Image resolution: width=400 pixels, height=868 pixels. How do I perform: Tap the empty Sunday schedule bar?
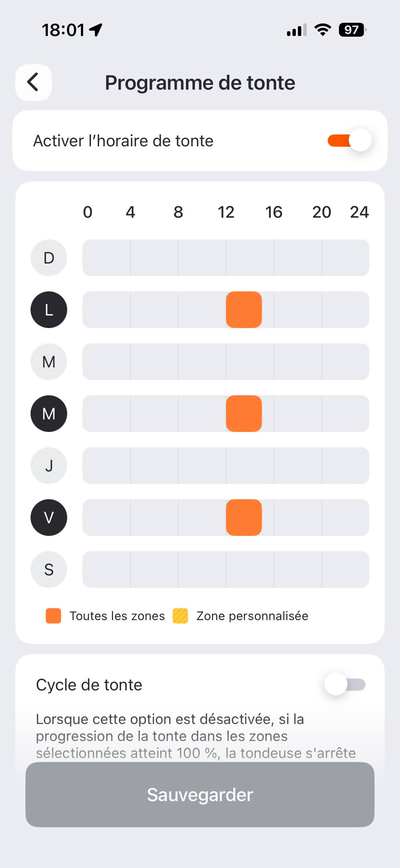pos(226,258)
